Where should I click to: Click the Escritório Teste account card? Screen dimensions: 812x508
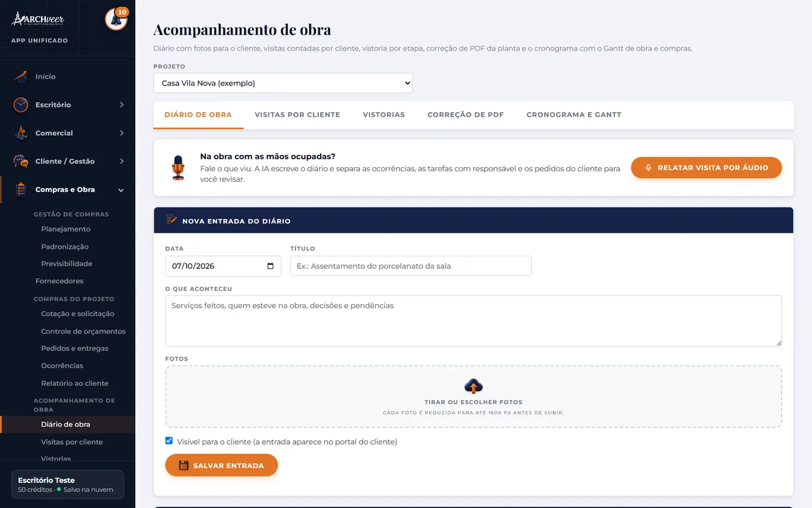(x=67, y=485)
